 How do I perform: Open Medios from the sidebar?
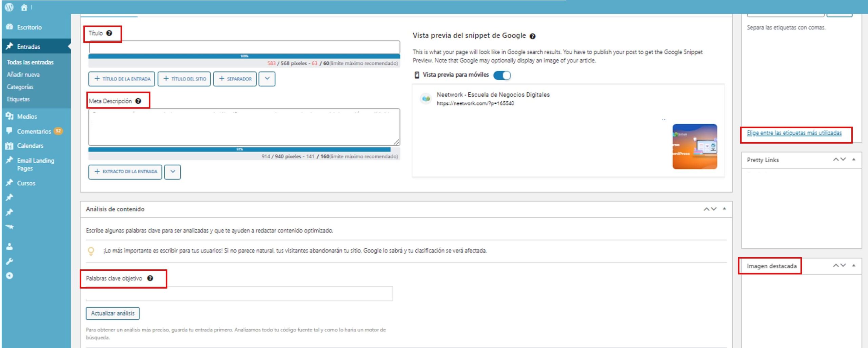coord(27,117)
